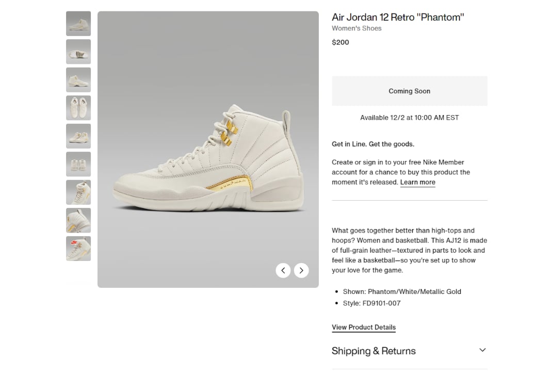Select the last thumbnail with red logo
Image resolution: width=552 pixels, height=392 pixels.
pyautogui.click(x=78, y=249)
